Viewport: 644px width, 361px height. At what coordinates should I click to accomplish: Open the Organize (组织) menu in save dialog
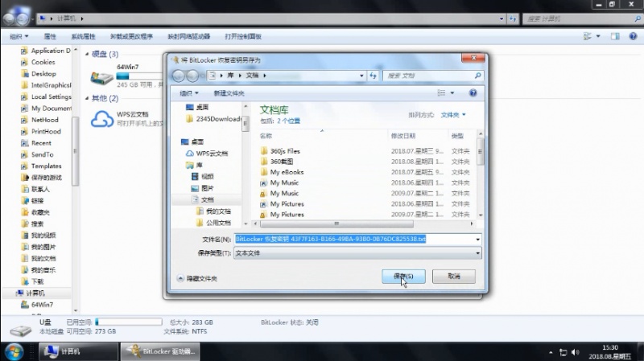[189, 93]
